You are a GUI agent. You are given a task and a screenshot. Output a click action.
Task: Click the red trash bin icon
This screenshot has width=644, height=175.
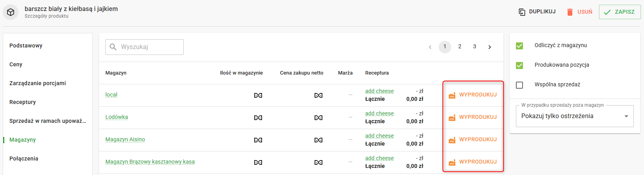(x=570, y=12)
